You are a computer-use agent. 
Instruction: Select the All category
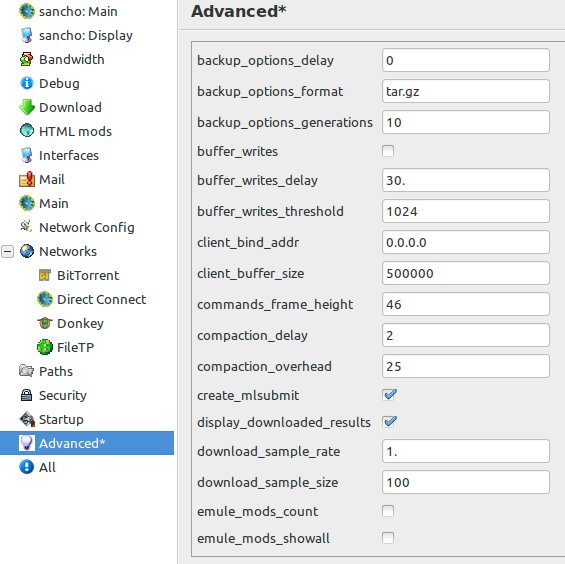tap(47, 467)
